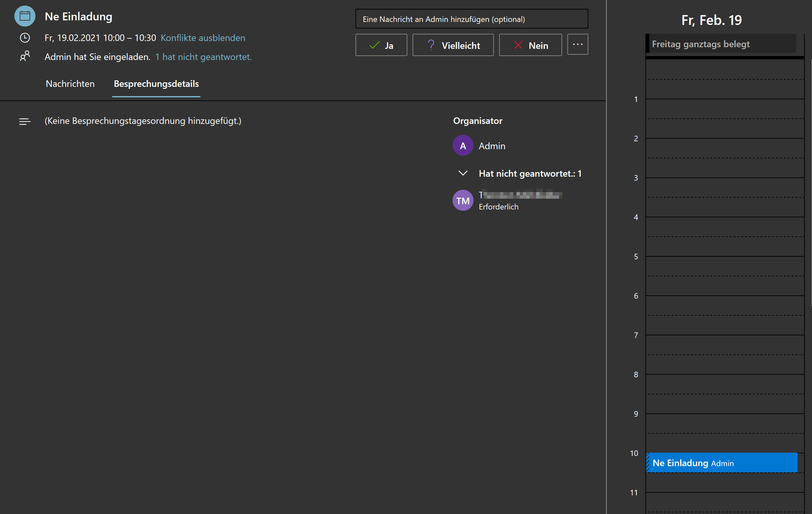This screenshot has width=812, height=514.
Task: Select the Ne Einladung event in calendar
Action: (721, 463)
